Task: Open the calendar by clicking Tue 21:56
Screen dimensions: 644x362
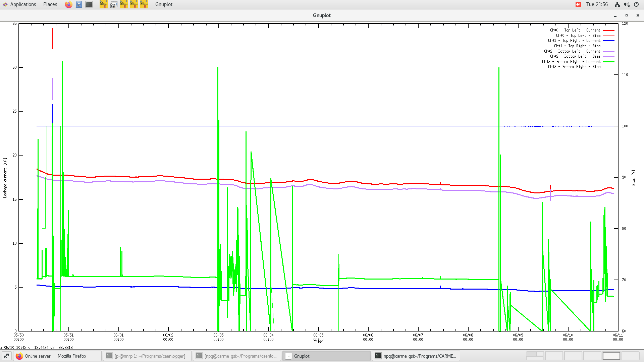Action: [x=597, y=4]
